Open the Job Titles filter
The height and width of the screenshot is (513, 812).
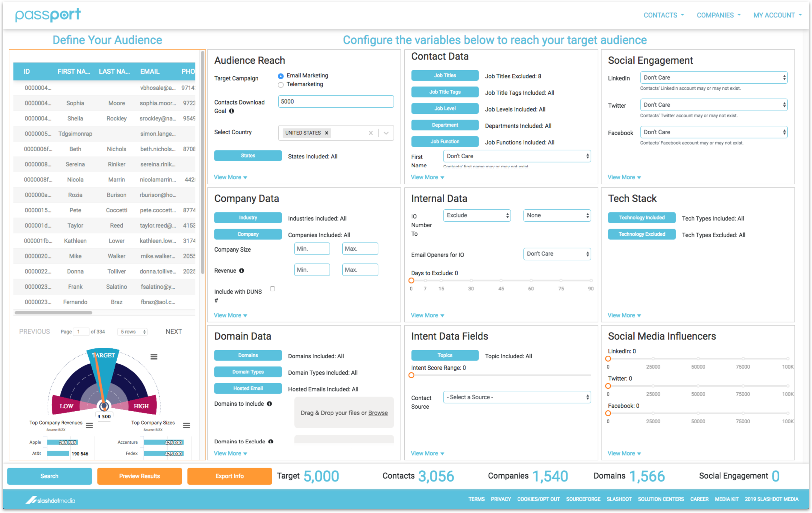click(445, 75)
